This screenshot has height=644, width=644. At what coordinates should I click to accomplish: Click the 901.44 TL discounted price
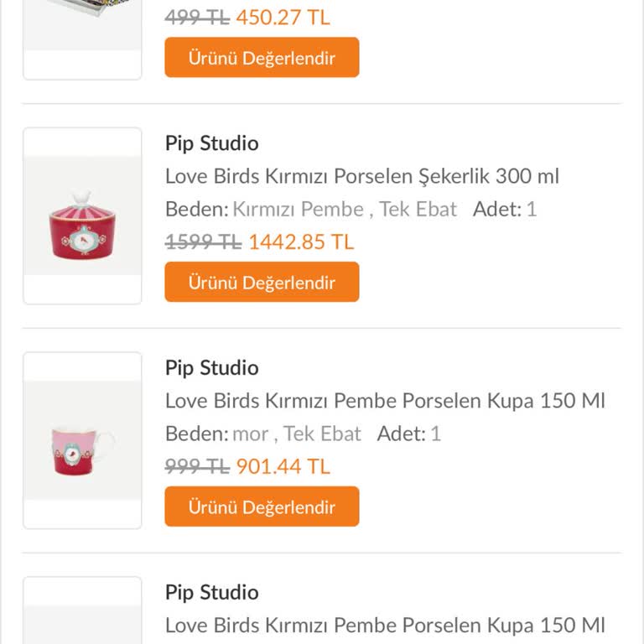point(283,467)
